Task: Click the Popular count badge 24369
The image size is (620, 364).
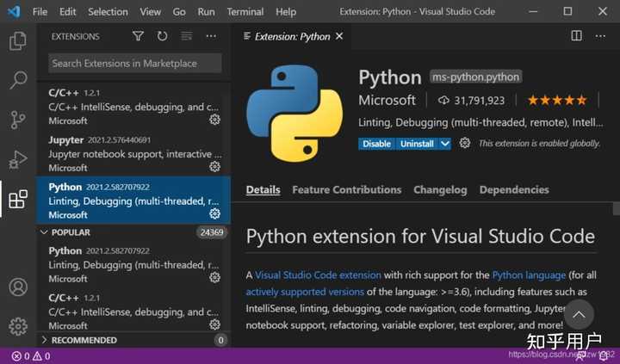Action: (212, 232)
